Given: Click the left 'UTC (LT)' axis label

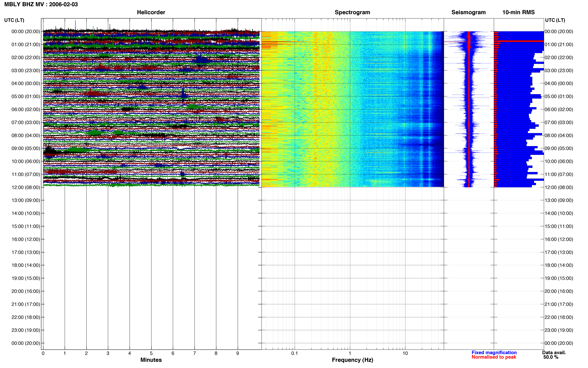Looking at the screenshot, I should point(14,20).
